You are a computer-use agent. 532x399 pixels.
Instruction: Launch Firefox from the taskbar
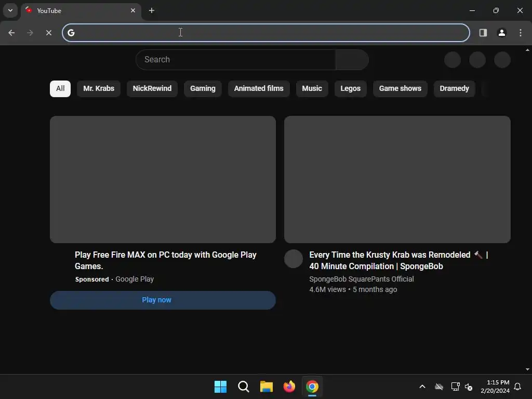coord(289,387)
